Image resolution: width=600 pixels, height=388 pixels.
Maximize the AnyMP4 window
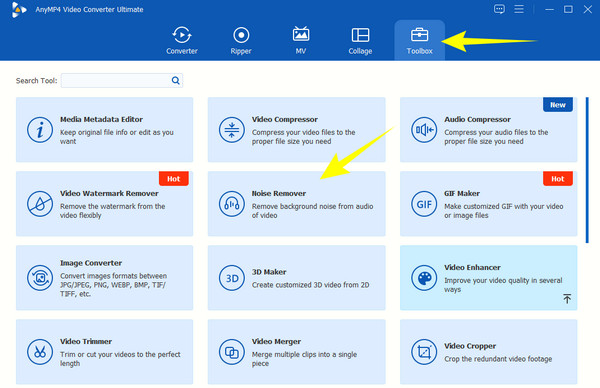[568, 9]
